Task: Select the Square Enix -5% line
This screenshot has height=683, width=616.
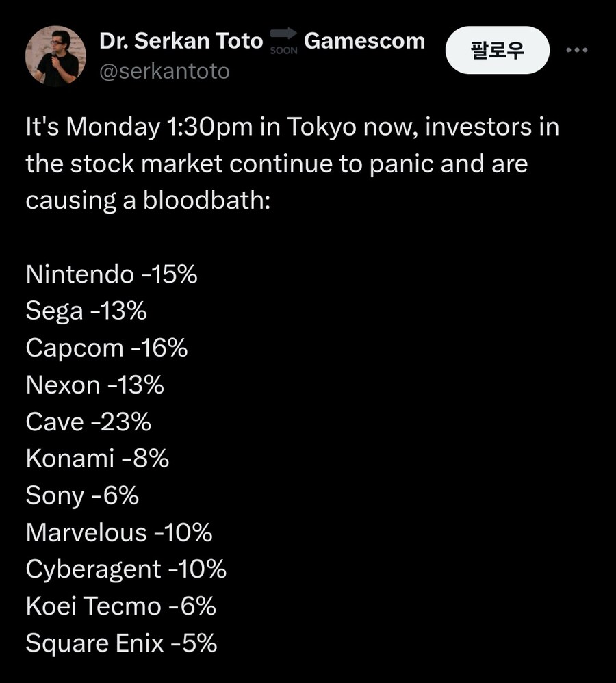Action: click(121, 644)
